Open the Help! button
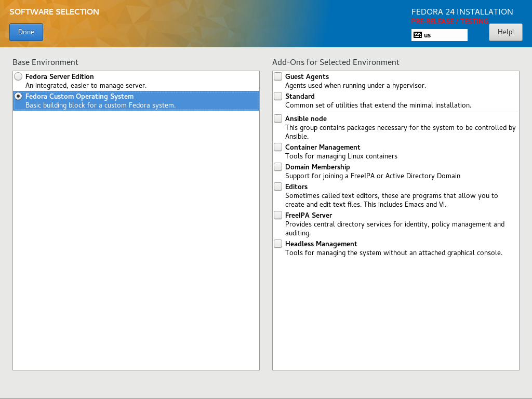Viewport: 532px width, 399px height. [x=506, y=32]
